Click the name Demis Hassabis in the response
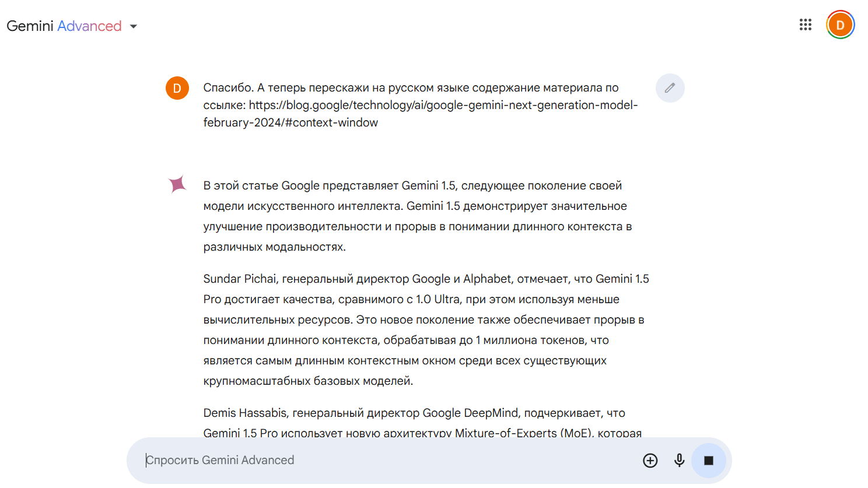The height and width of the screenshot is (488, 868). pyautogui.click(x=245, y=413)
